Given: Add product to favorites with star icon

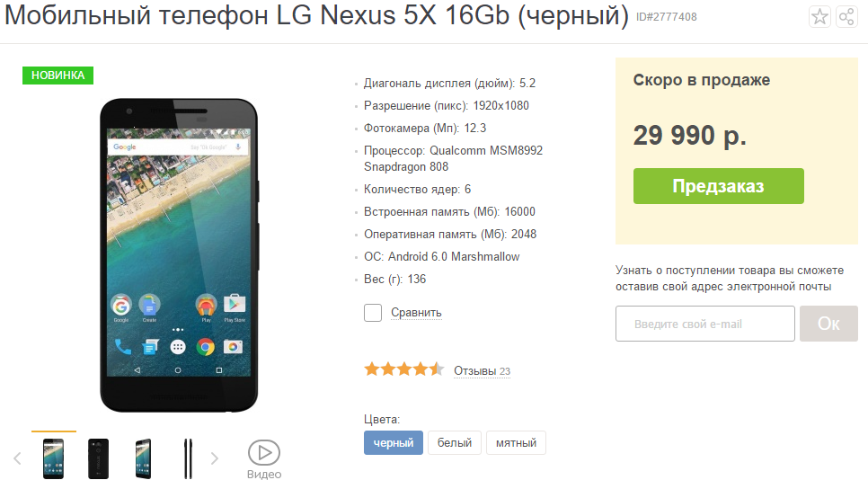Looking at the screenshot, I should [819, 16].
